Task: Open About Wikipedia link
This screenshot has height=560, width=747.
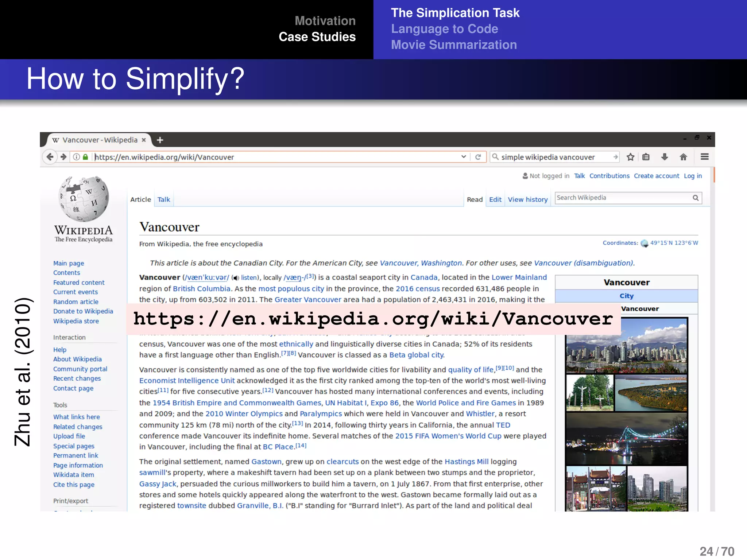Action: click(x=77, y=359)
